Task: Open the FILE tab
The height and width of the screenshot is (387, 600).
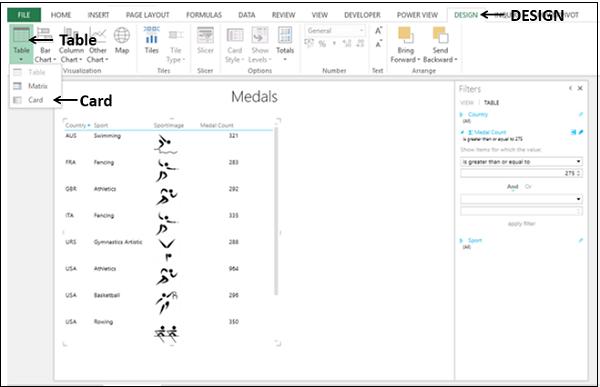Action: tap(24, 15)
